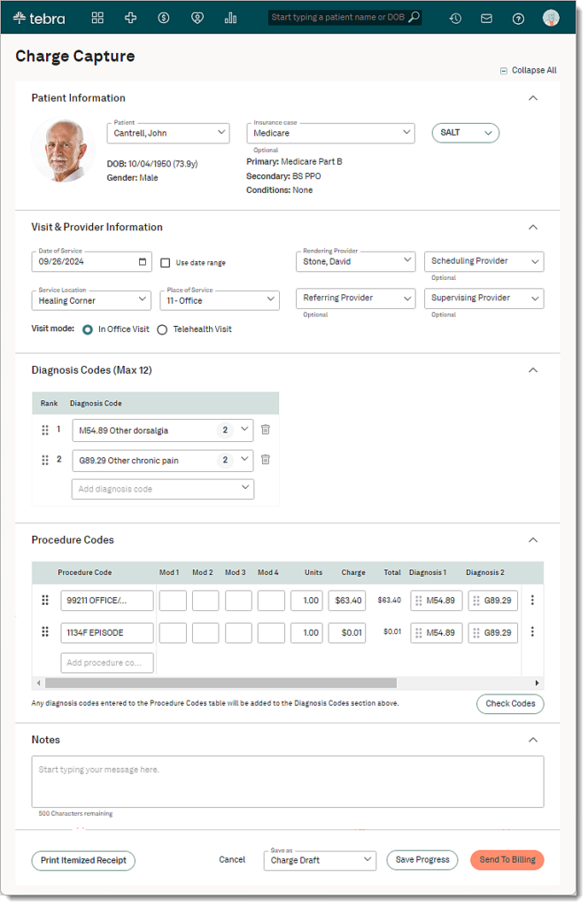Select the Telehealth Visit radio button
Viewport: 588px width, 907px height.
click(162, 329)
